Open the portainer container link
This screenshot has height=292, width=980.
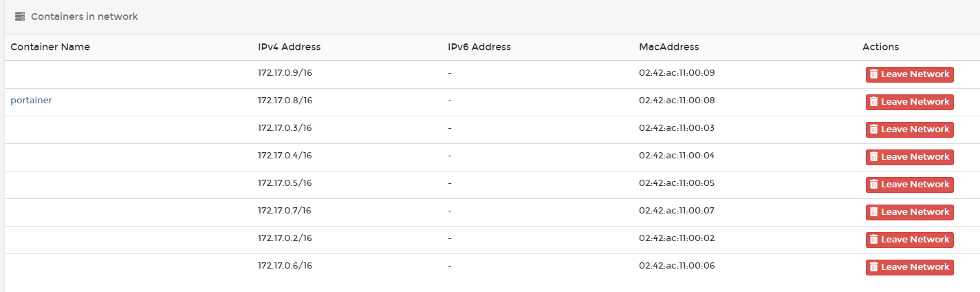coord(31,101)
